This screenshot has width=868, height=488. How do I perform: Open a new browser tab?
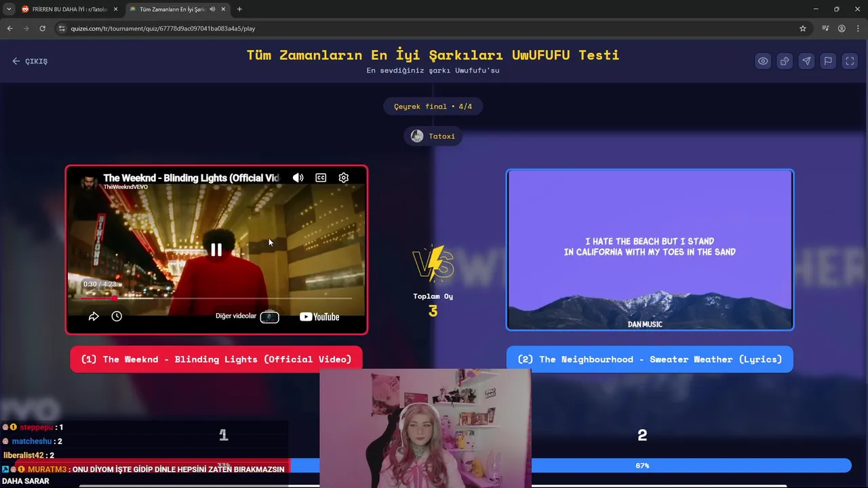click(239, 9)
